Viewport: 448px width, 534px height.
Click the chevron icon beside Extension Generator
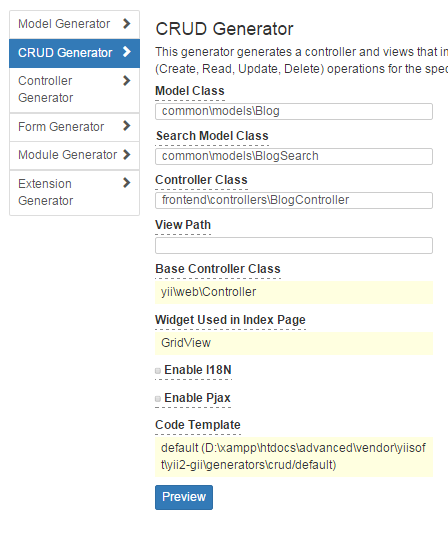127,183
